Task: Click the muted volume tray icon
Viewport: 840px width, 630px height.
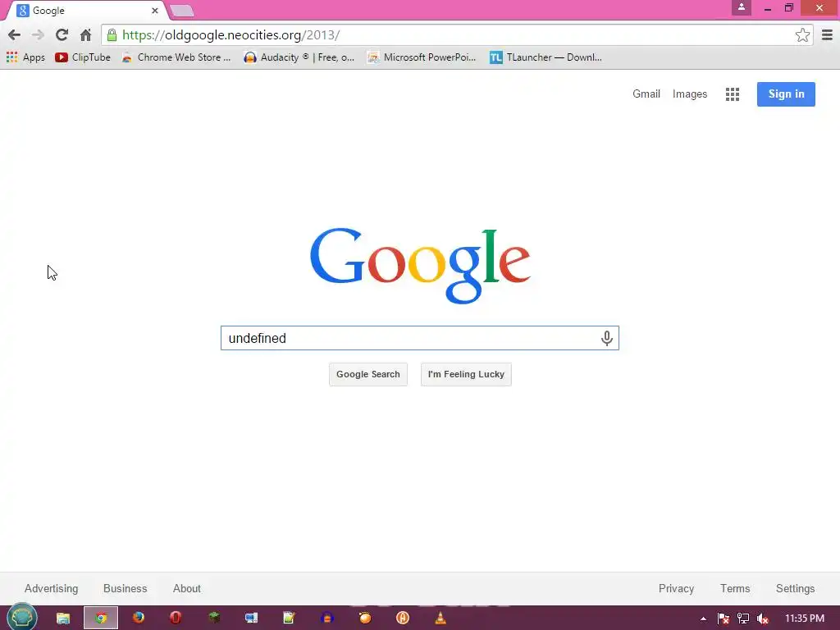Action: 762,619
